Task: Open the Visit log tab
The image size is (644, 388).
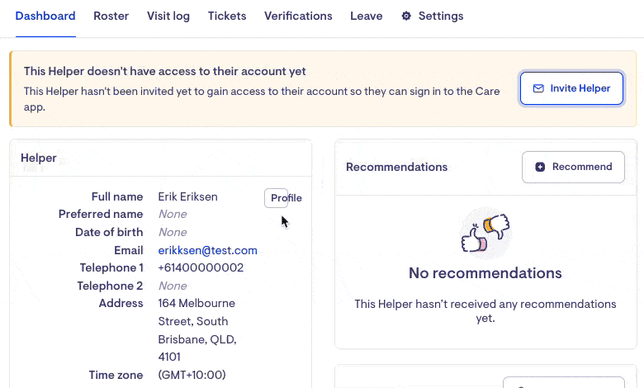Action: [168, 16]
